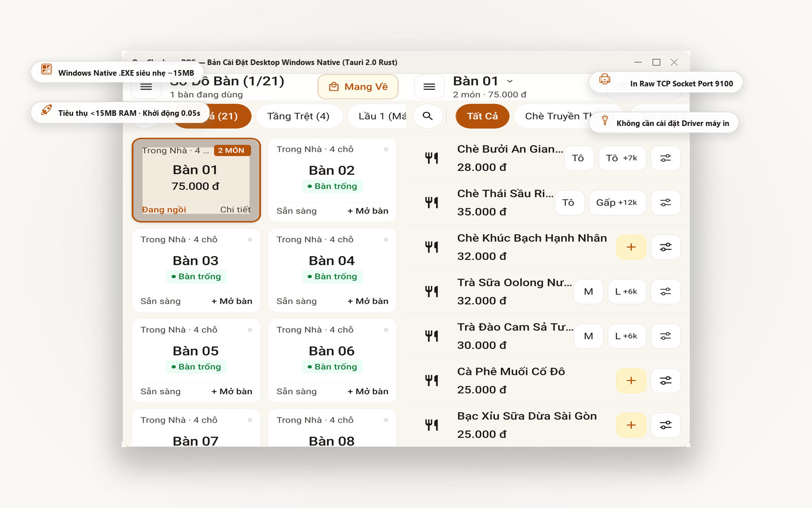Click Mở bàn on Bàn 05
812x508 pixels.
pyautogui.click(x=232, y=392)
